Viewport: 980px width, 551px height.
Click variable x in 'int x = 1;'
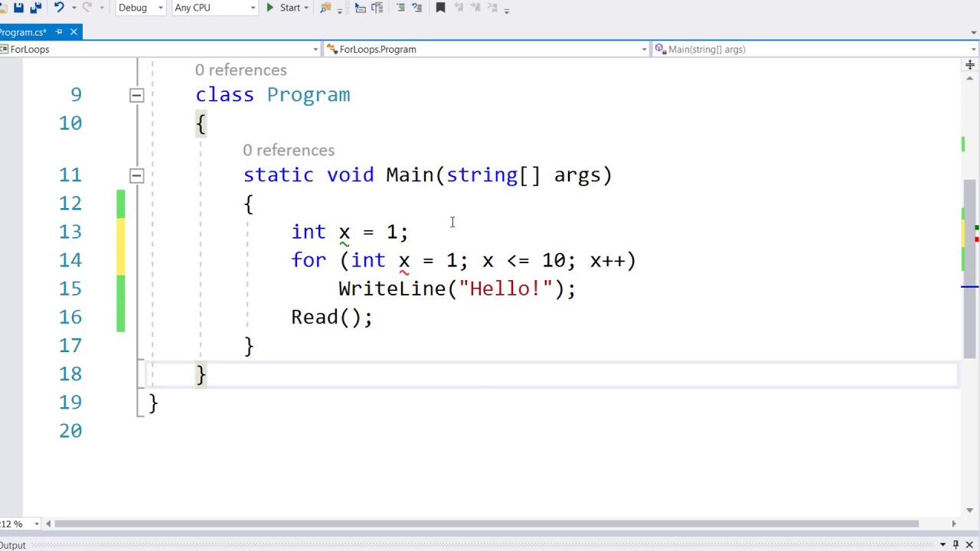tap(345, 232)
